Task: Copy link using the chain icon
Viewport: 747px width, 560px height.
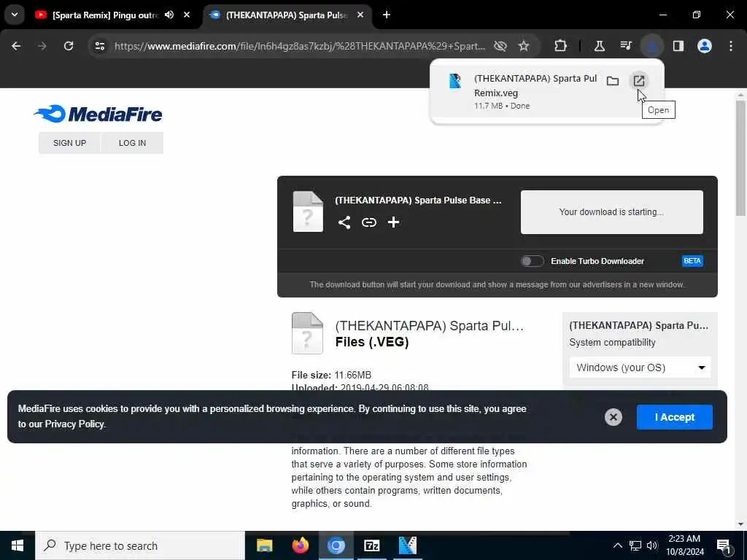Action: click(368, 222)
